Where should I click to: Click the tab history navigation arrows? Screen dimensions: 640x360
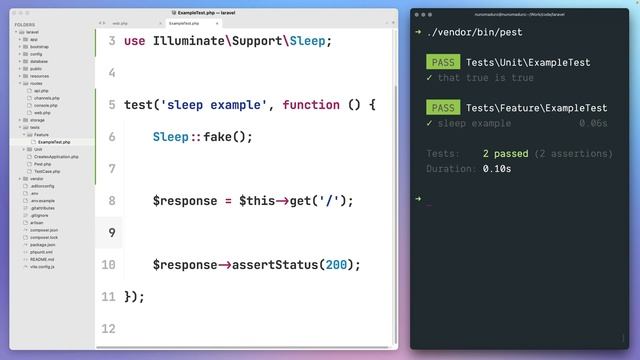pyautogui.click(x=102, y=23)
